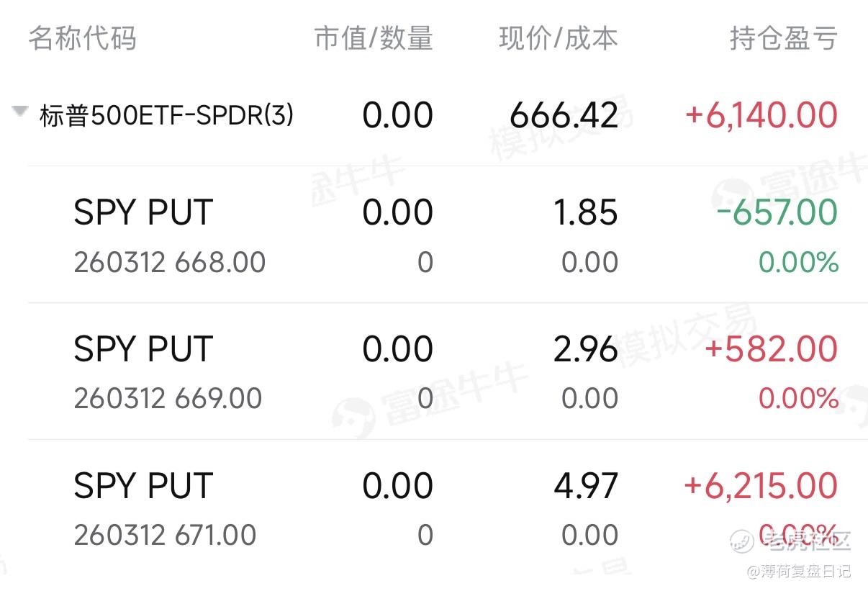This screenshot has height=591, width=868.
Task: Select the +6,140.00 total profit value
Action: pyautogui.click(x=761, y=116)
